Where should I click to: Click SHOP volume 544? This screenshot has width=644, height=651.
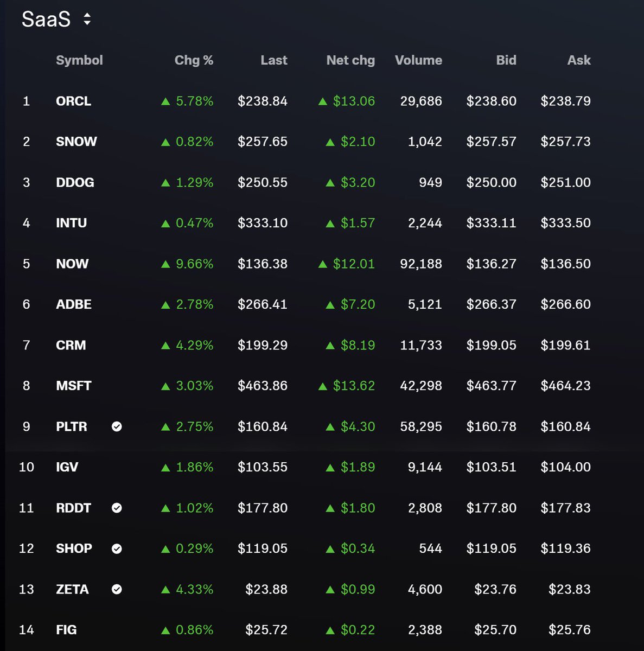(431, 548)
